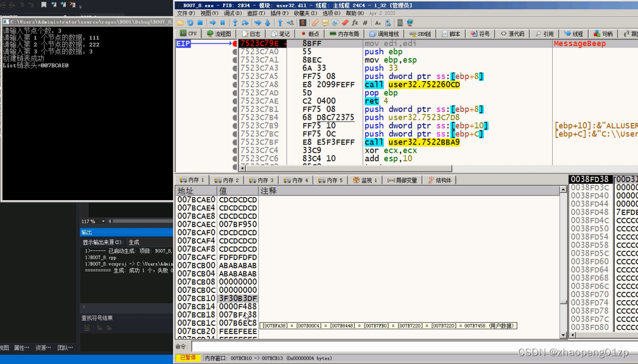The width and height of the screenshot is (638, 364).
Task: Click the run to user code icon
Action: pos(290,23)
